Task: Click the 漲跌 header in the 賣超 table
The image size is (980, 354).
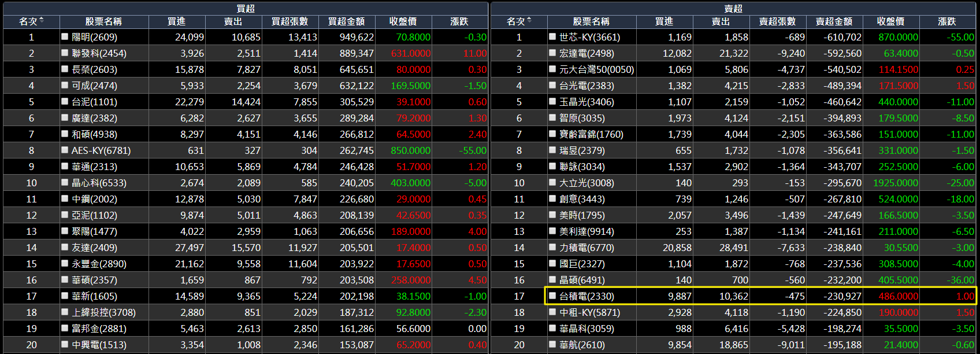Action: click(x=947, y=21)
